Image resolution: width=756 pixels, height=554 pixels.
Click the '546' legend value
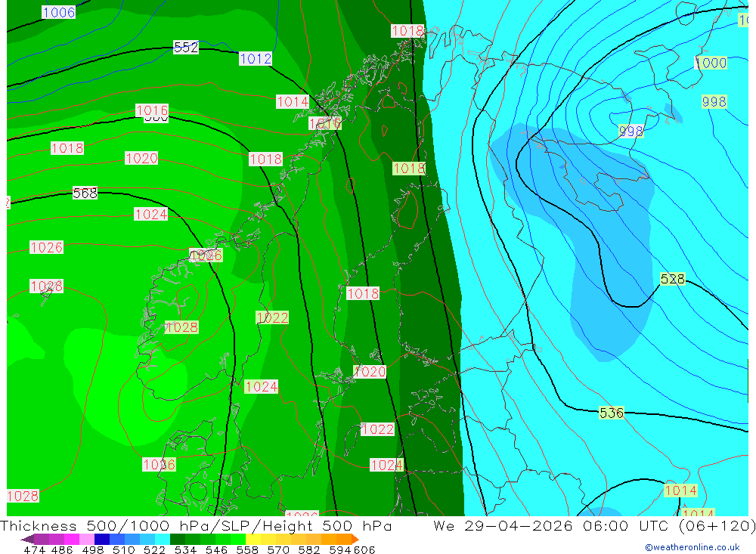tap(216, 549)
